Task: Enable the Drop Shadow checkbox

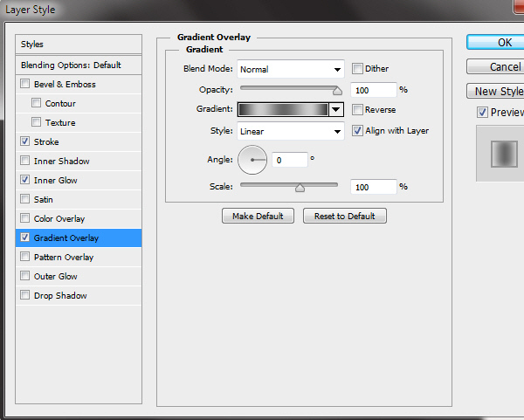Action: click(24, 296)
